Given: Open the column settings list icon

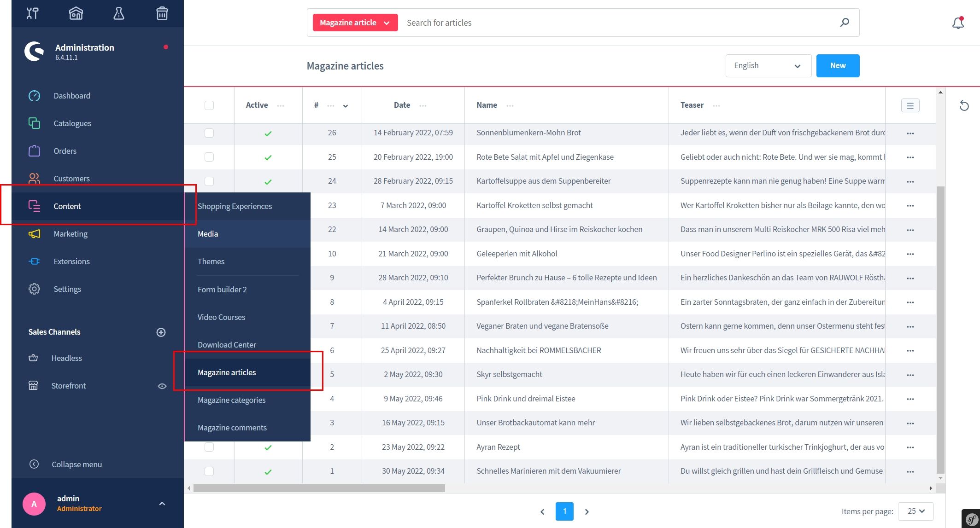Looking at the screenshot, I should (x=910, y=105).
